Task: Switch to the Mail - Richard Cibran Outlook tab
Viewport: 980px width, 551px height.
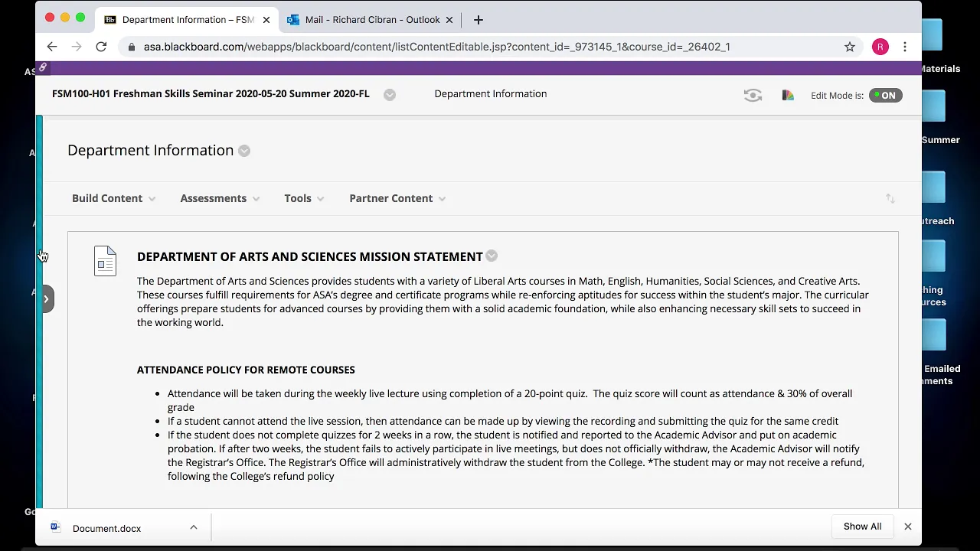Action: pyautogui.click(x=371, y=20)
